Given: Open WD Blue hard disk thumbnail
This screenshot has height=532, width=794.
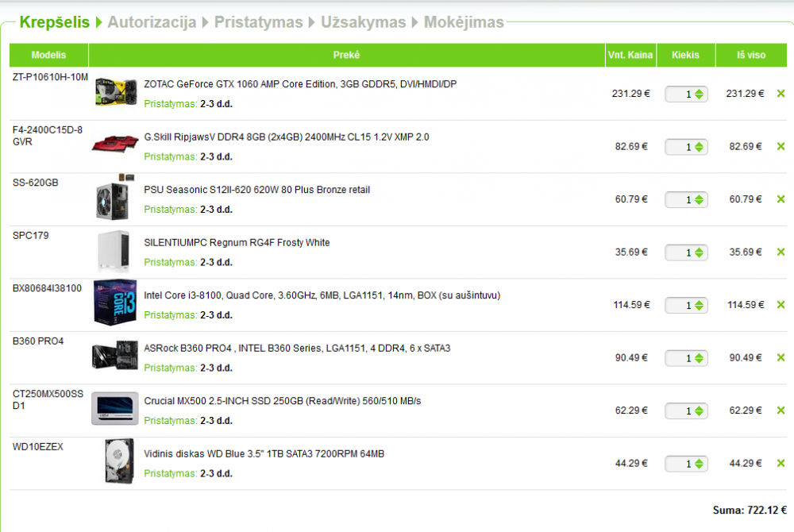Looking at the screenshot, I should (120, 461).
